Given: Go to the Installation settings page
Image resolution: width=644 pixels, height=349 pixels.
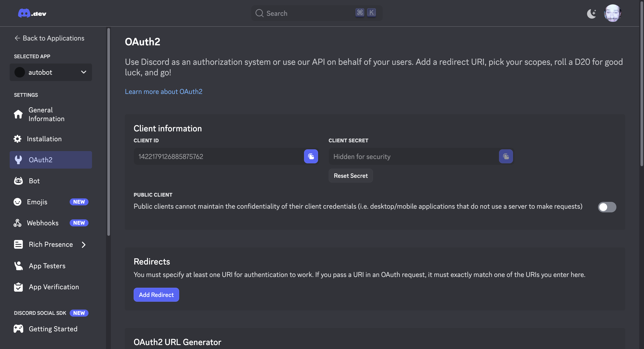Looking at the screenshot, I should 51,139.
